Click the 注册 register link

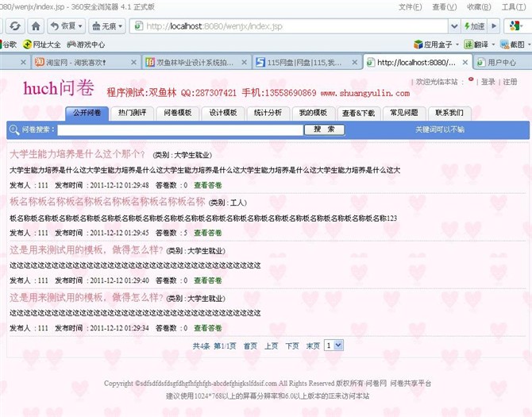click(510, 82)
